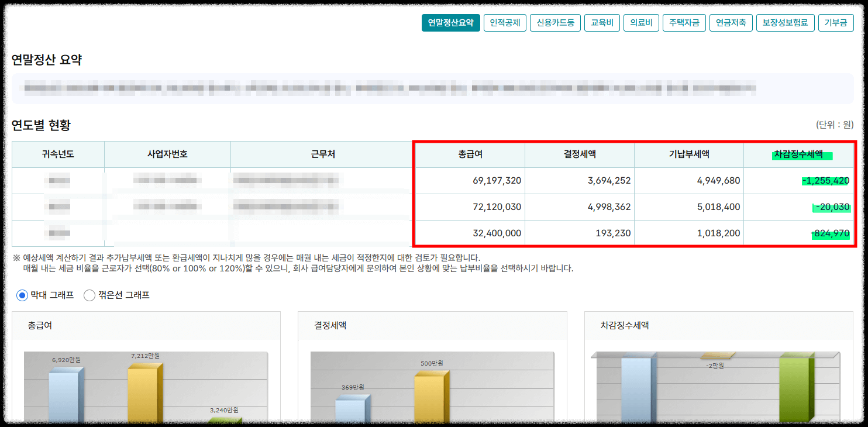Viewport: 868px width, 427px height.
Task: Open the 주택자금 tab
Action: [x=684, y=23]
